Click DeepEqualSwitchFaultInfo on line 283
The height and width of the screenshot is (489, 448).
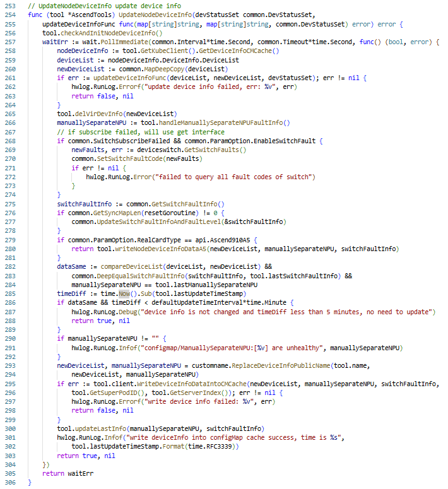(x=141, y=276)
